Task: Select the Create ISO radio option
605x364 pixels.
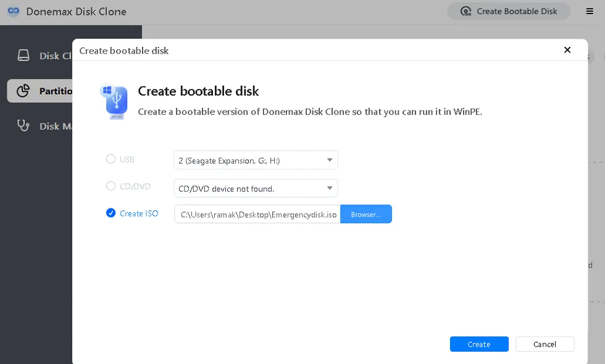Action: [x=111, y=213]
